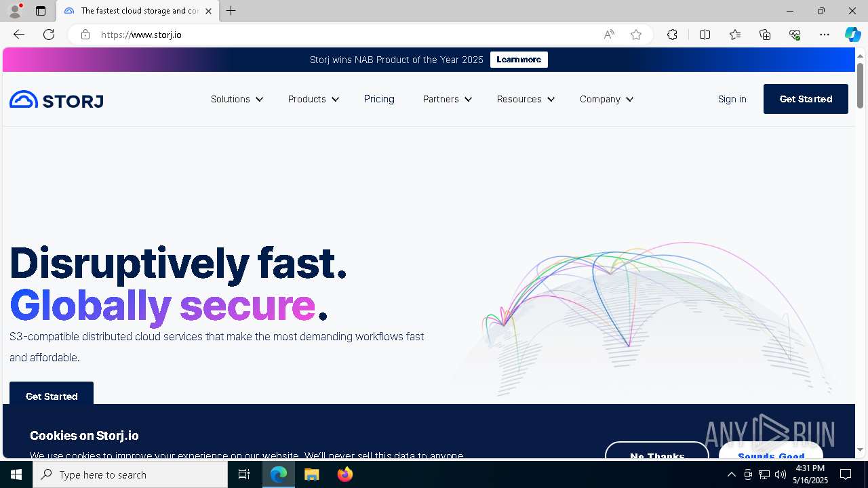Expand the Products menu
This screenshot has height=488, width=868.
pyautogui.click(x=313, y=99)
